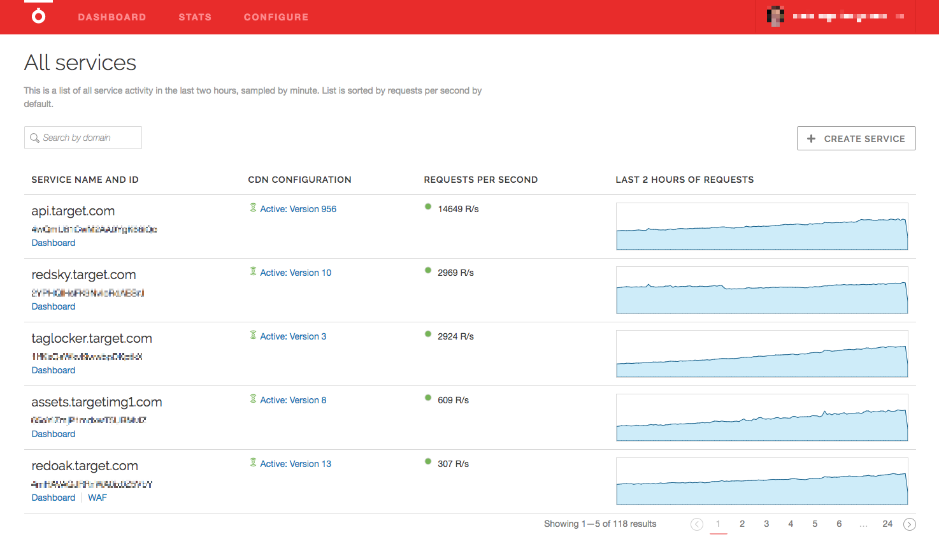Open the taglocker.target.com requests graph
Viewport: 939px width, 560px height.
762,354
